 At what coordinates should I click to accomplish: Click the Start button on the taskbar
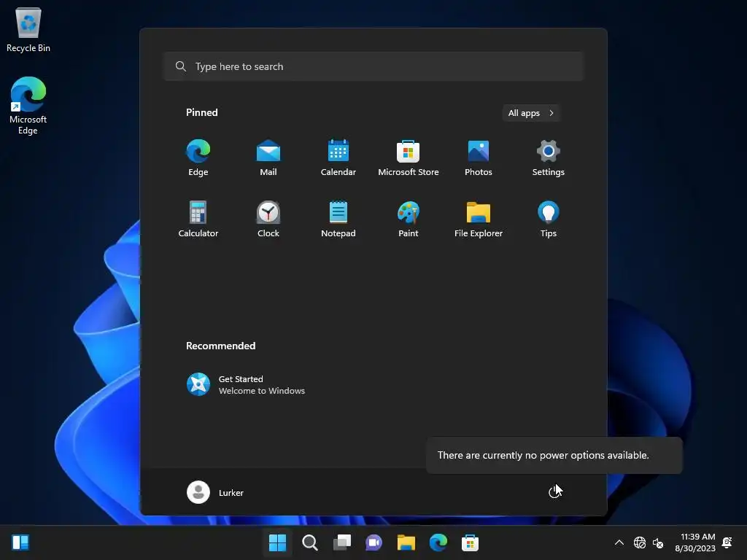click(277, 542)
